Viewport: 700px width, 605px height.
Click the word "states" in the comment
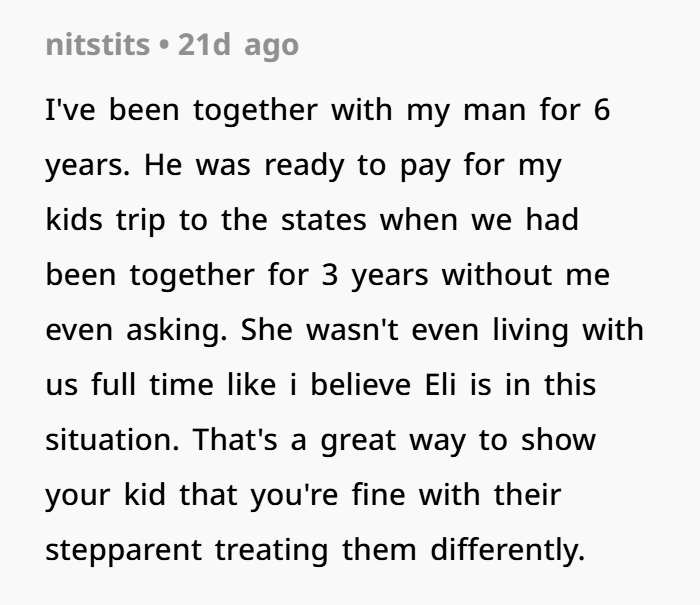[324, 220]
